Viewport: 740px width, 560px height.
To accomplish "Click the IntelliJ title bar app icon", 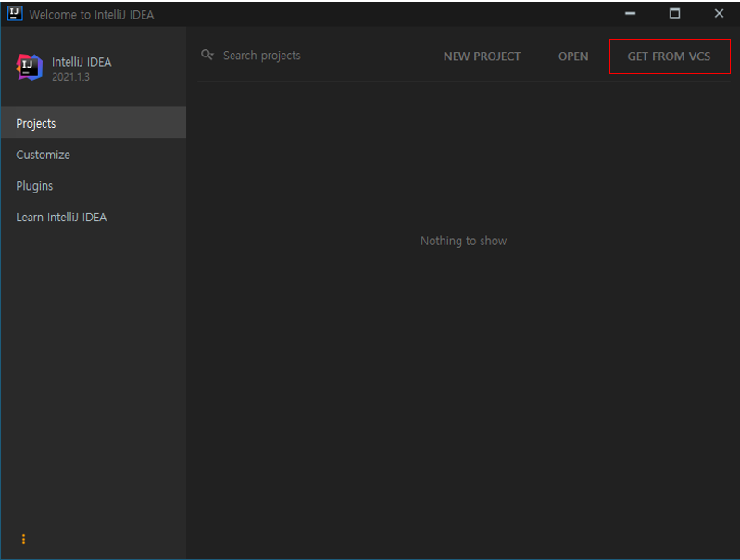I will pos(15,13).
